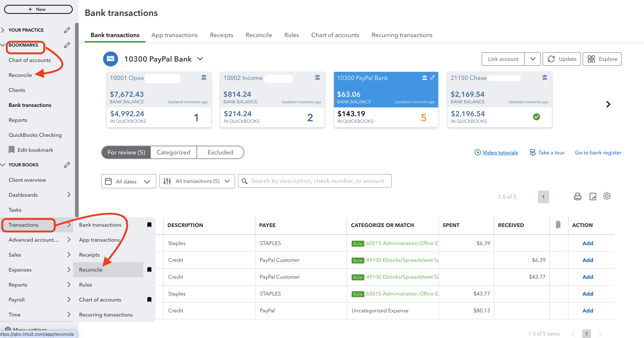Choose Recurring transactions in submenu
Screen dimensions: 644x338
click(x=106, y=315)
